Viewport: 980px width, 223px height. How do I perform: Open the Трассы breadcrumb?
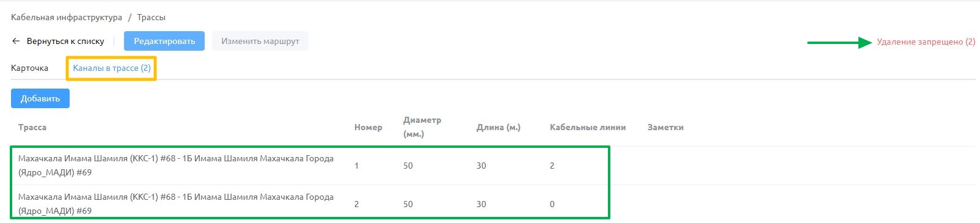coord(151,17)
